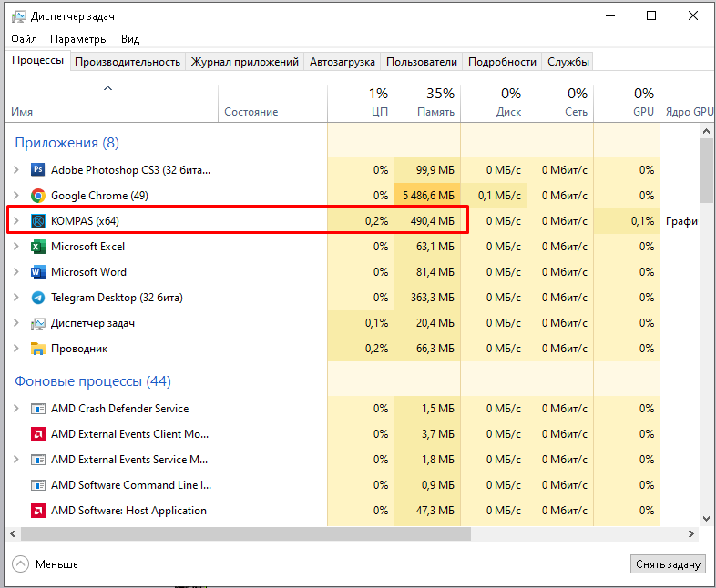Expand the Telegram Desktop process entry
The image size is (716, 588).
[x=15, y=298]
